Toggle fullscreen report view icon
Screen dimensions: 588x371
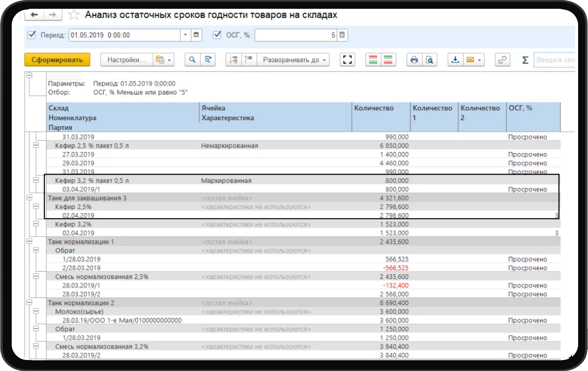coord(347,60)
